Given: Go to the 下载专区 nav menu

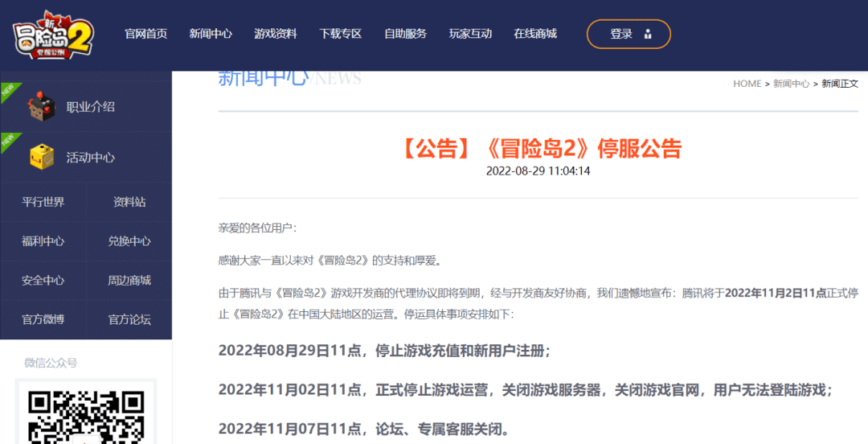Looking at the screenshot, I should pyautogui.click(x=341, y=34).
